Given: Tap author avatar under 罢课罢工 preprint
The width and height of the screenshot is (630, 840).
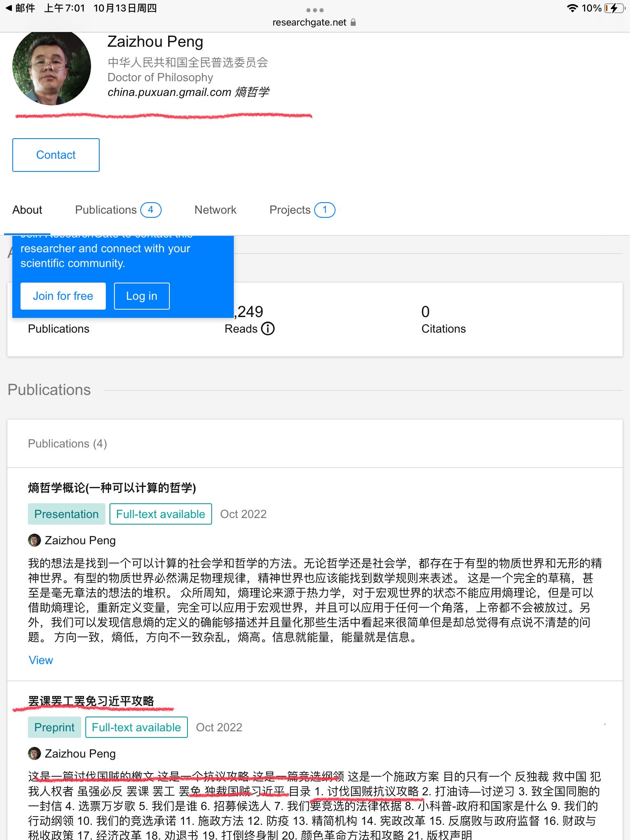Looking at the screenshot, I should click(x=34, y=753).
